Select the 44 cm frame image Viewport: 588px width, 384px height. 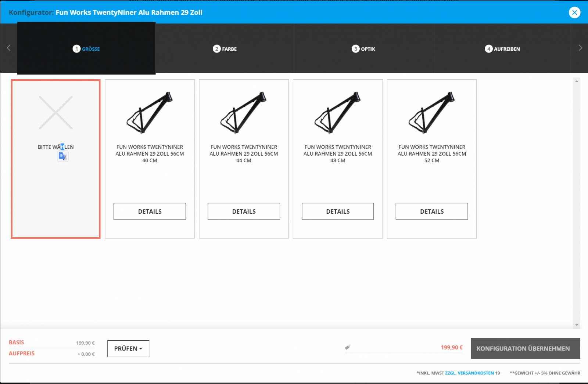[244, 113]
